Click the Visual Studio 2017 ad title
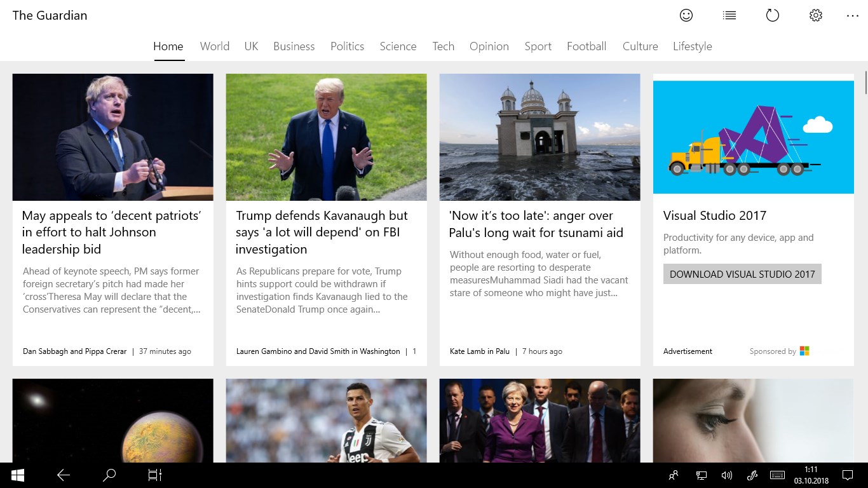This screenshot has width=868, height=488. (715, 215)
